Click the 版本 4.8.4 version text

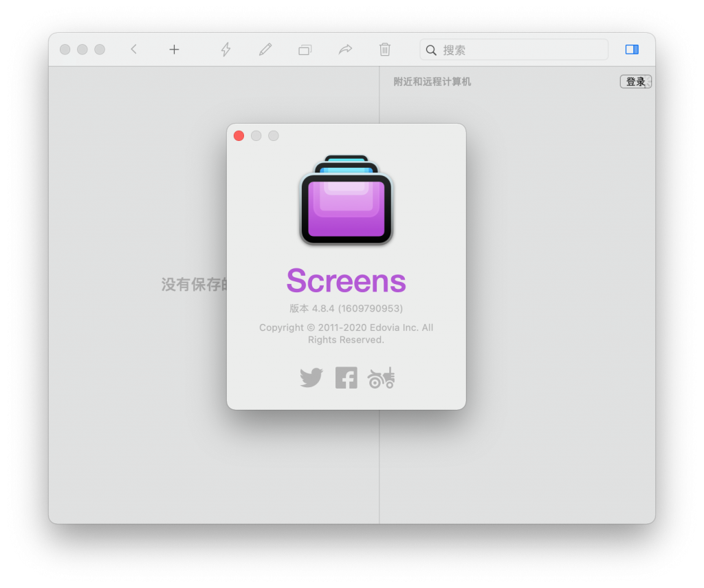pyautogui.click(x=346, y=309)
